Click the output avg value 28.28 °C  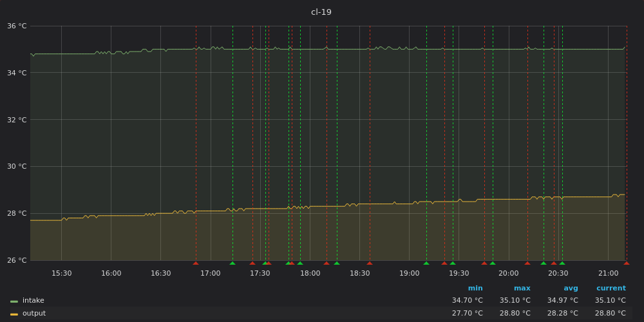pos(562,314)
